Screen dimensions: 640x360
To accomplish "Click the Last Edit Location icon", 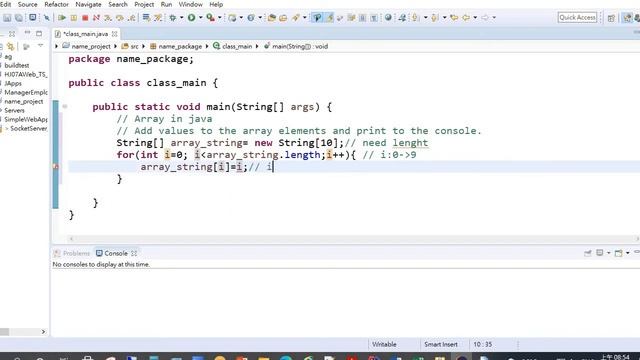I will (454, 18).
